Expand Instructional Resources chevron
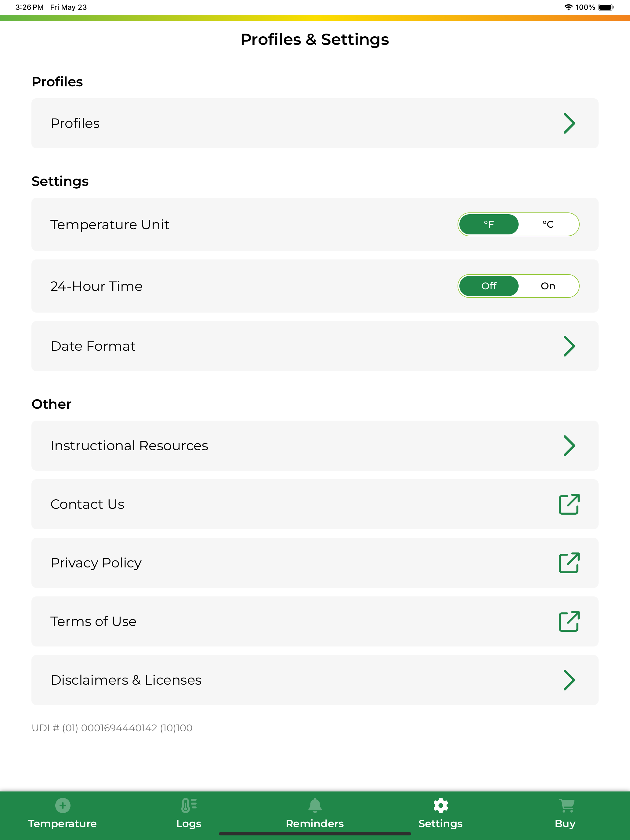Image resolution: width=630 pixels, height=840 pixels. [569, 445]
